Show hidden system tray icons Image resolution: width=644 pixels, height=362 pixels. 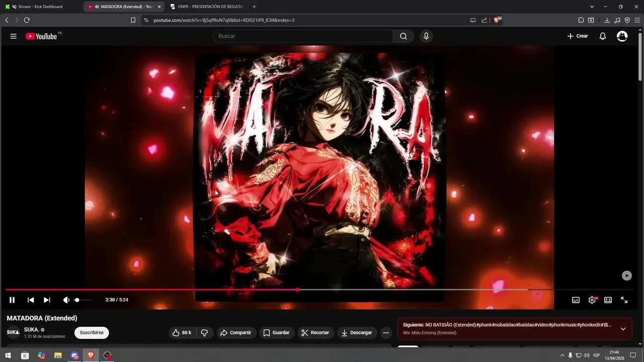(562, 355)
